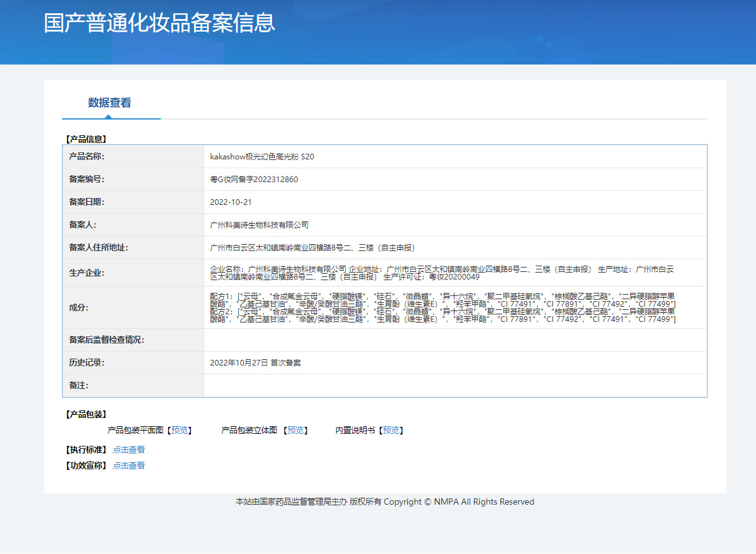View 功效宣称 via 点击查看 link

tap(129, 466)
